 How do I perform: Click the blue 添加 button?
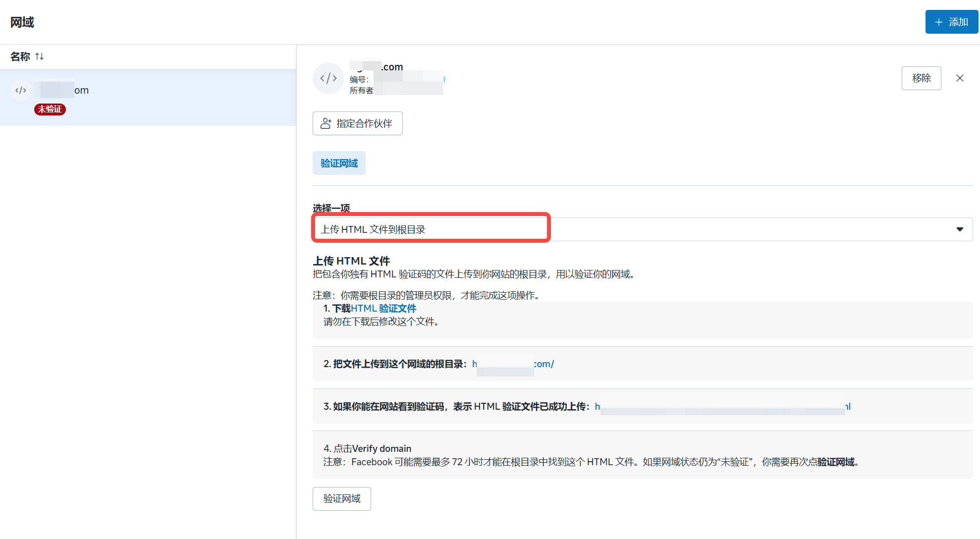pos(951,22)
